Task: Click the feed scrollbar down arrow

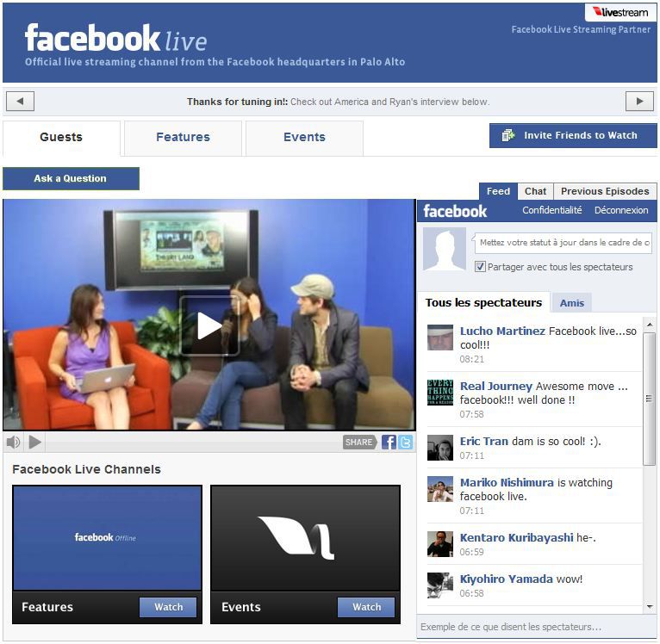Action: click(x=650, y=607)
